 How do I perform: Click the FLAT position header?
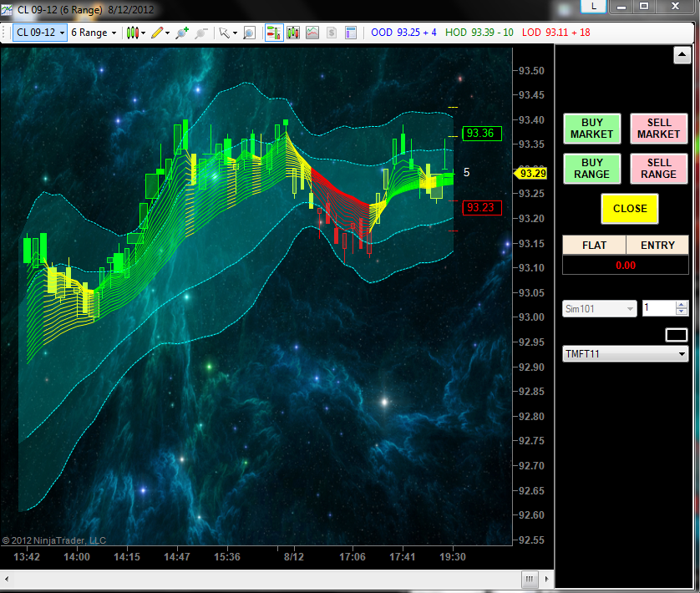tap(594, 246)
